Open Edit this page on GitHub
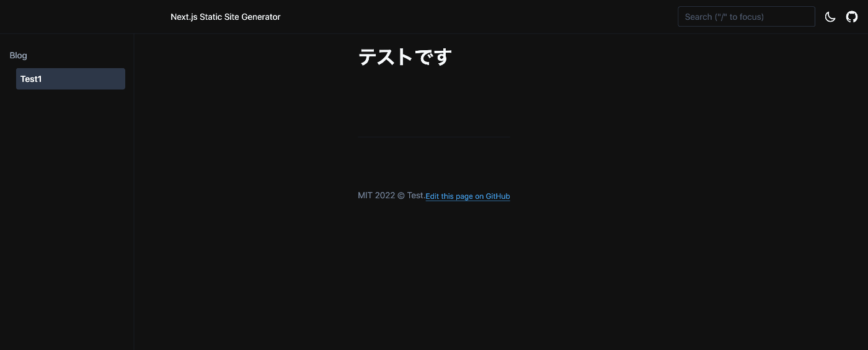The height and width of the screenshot is (350, 868). pyautogui.click(x=467, y=196)
